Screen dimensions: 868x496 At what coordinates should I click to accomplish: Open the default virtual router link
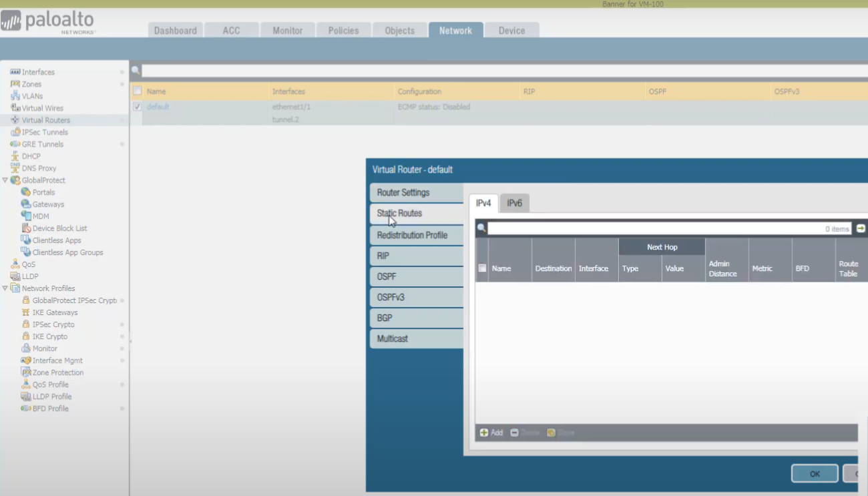tap(158, 107)
